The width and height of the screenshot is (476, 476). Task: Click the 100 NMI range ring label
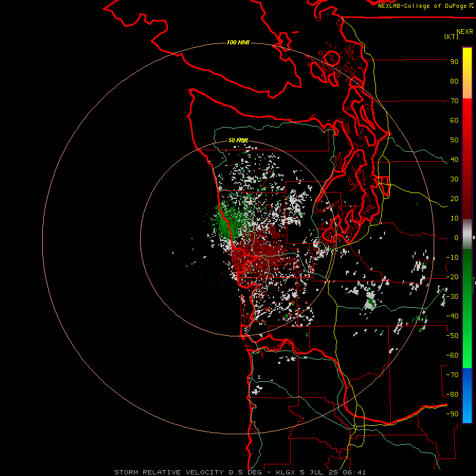(x=238, y=42)
